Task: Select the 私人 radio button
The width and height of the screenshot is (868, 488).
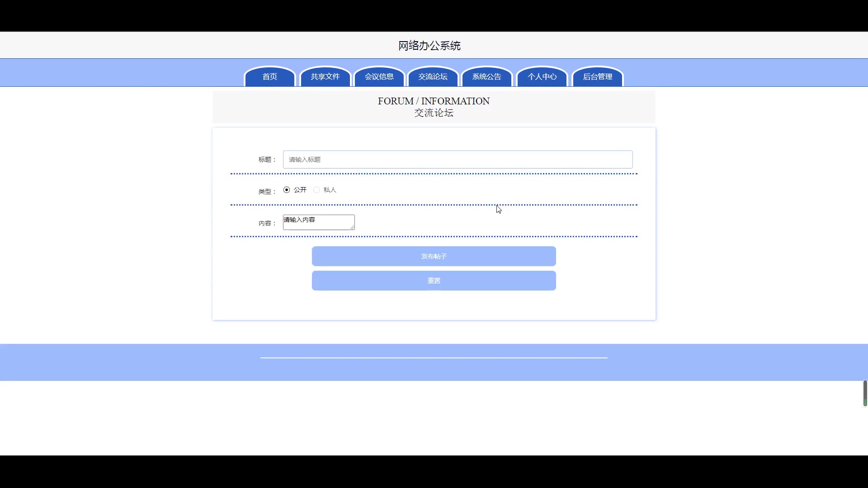Action: (316, 190)
